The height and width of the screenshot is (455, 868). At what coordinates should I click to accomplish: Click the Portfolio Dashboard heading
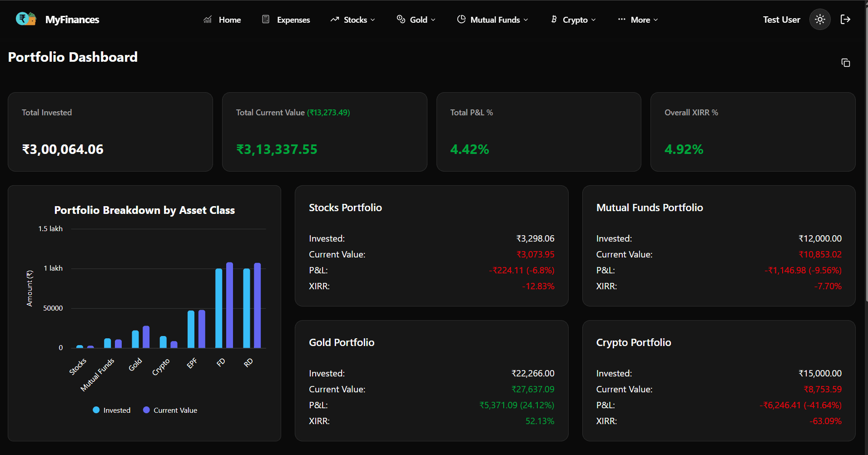pyautogui.click(x=73, y=57)
